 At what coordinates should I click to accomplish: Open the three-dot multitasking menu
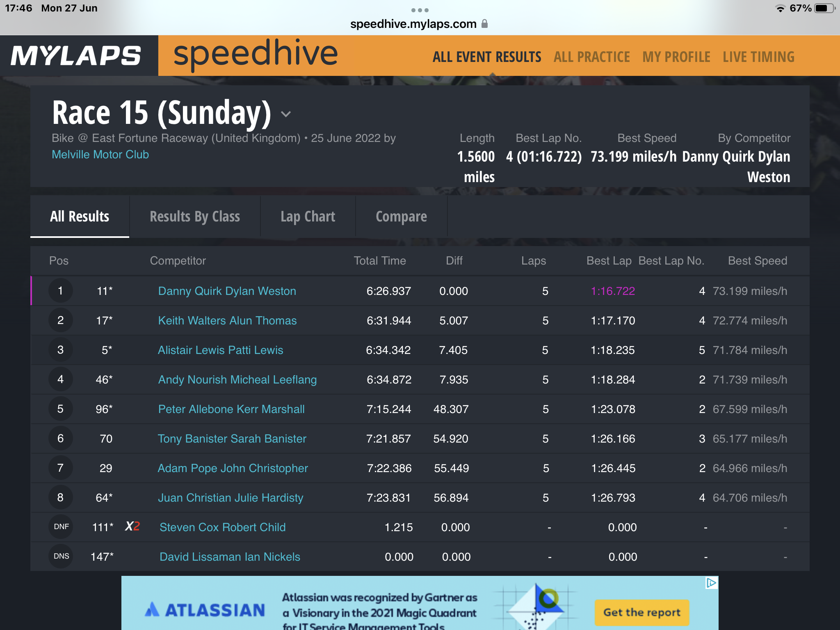pyautogui.click(x=420, y=10)
